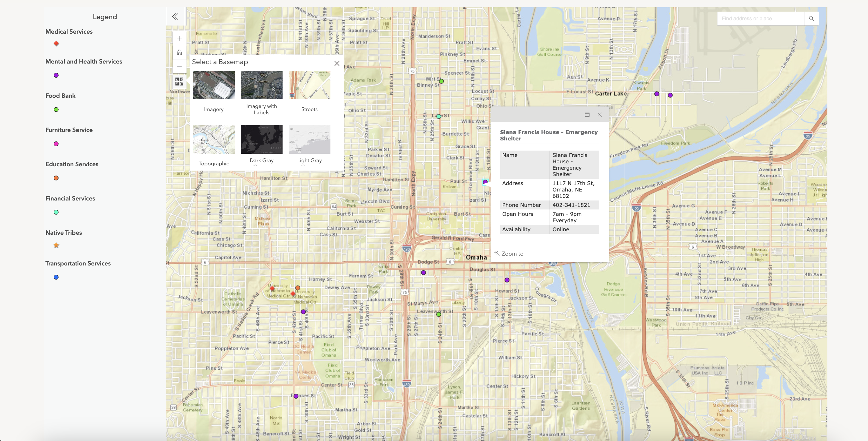Image resolution: width=868 pixels, height=441 pixels.
Task: Maximize the Siena Francis House popup
Action: point(587,115)
